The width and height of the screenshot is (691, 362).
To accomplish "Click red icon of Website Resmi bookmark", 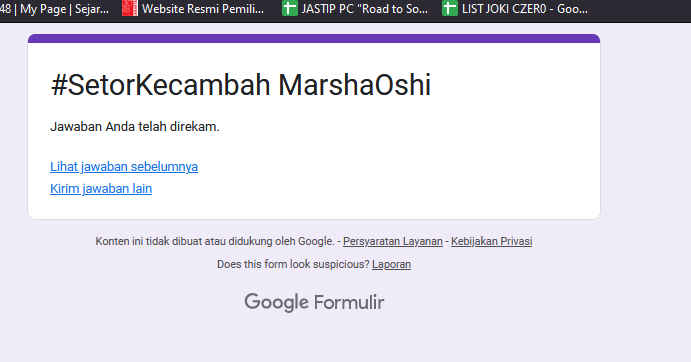I will pos(130,8).
